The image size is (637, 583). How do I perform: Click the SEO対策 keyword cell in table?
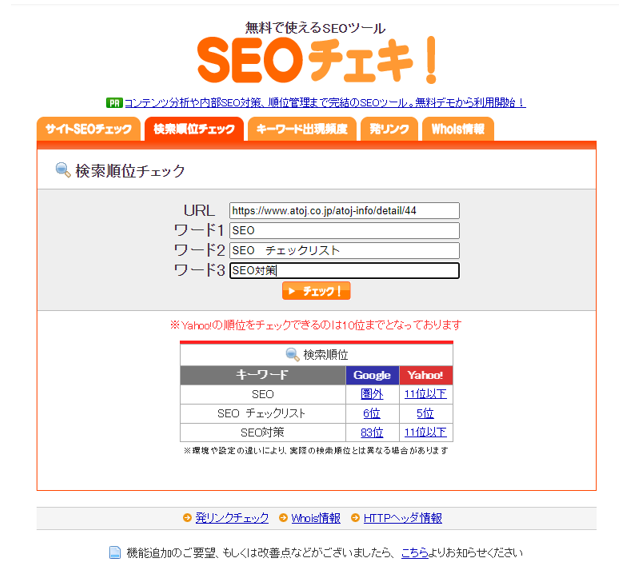(x=262, y=433)
